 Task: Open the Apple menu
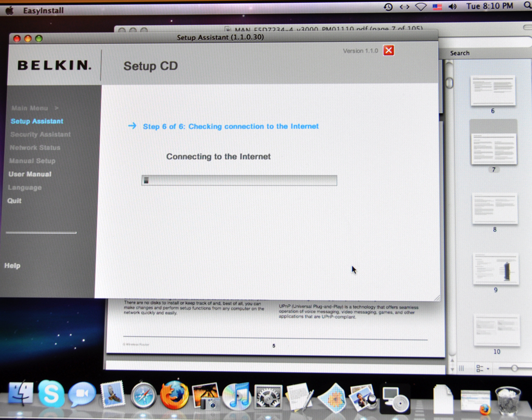(x=10, y=10)
